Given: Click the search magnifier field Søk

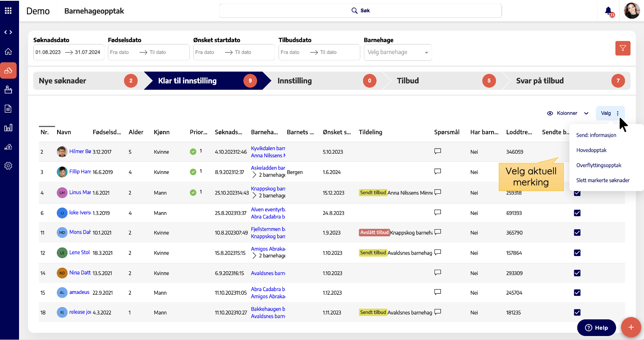Looking at the screenshot, I should tap(360, 11).
